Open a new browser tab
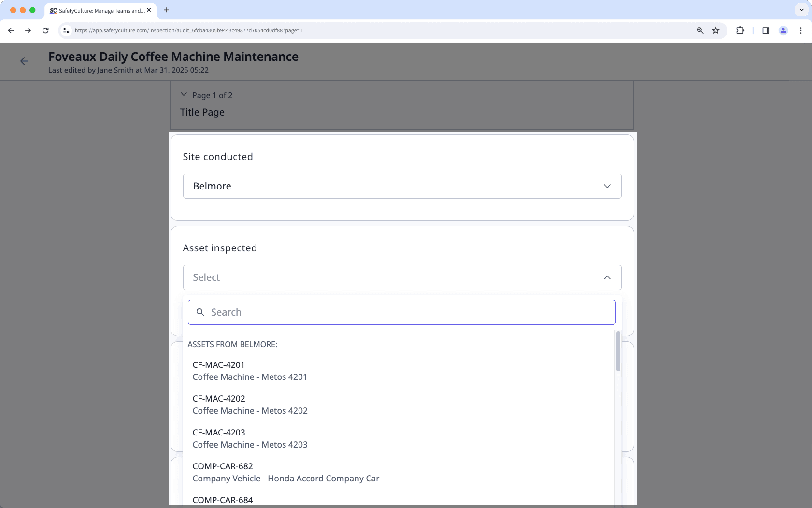This screenshot has height=508, width=812. (x=166, y=10)
